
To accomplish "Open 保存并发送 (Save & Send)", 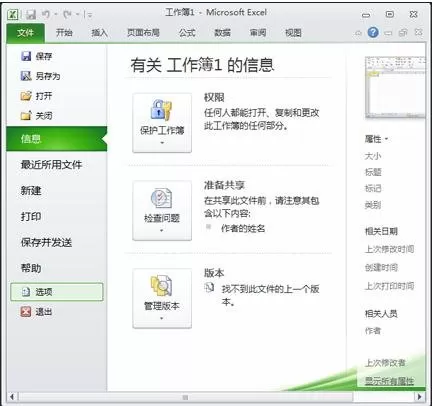I will (x=46, y=242).
